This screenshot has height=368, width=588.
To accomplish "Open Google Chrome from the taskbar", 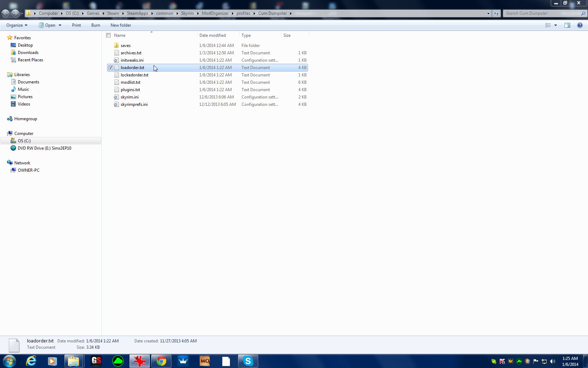I will (161, 361).
